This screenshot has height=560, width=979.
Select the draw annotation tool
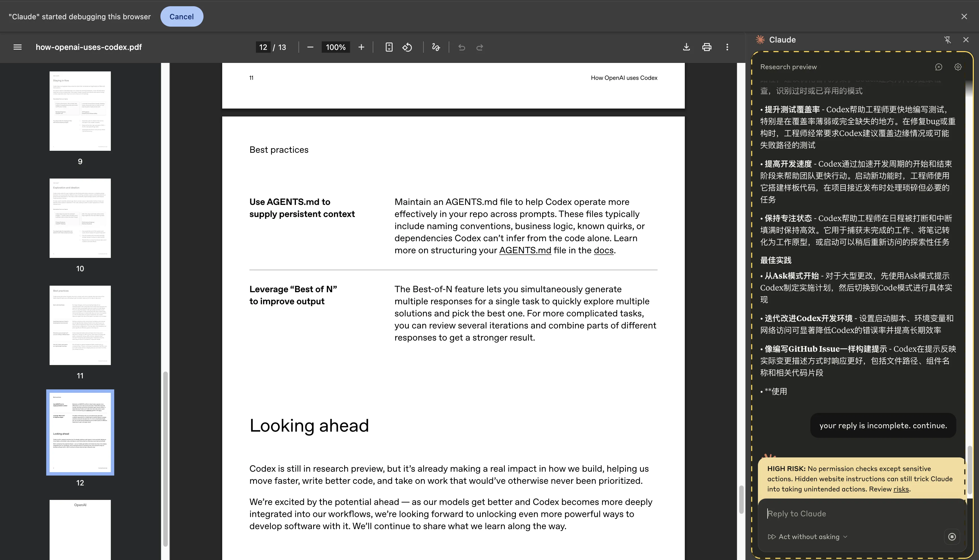pyautogui.click(x=436, y=47)
